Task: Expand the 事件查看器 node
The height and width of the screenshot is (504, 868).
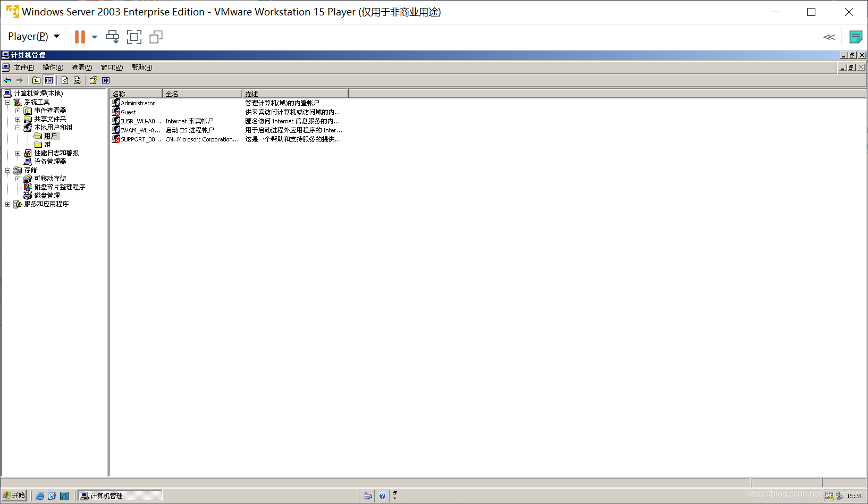Action: point(18,111)
